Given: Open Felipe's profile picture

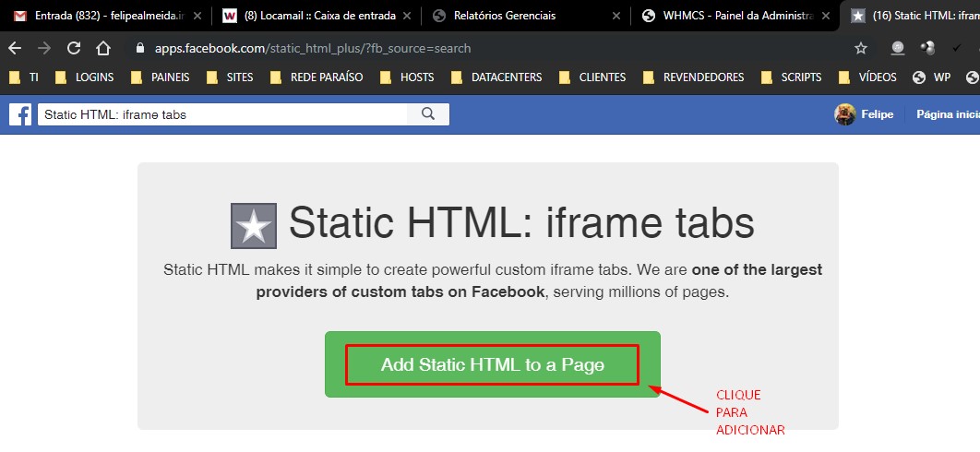Looking at the screenshot, I should (x=844, y=114).
